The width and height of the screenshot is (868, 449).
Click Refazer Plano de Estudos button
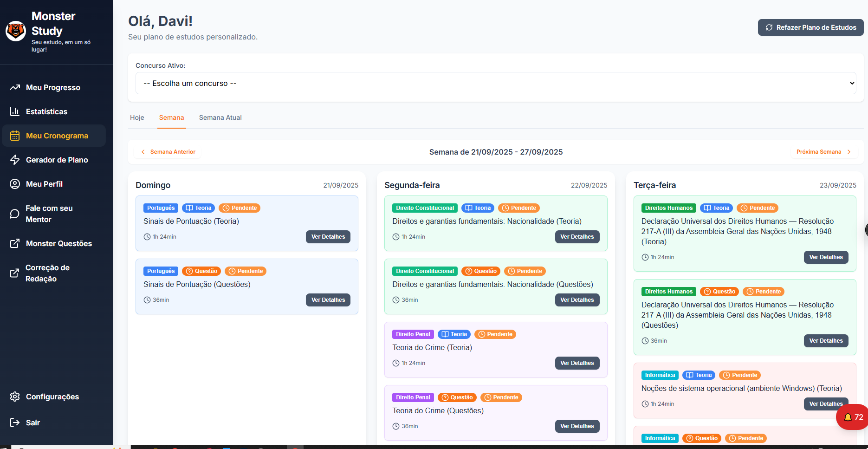[810, 27]
